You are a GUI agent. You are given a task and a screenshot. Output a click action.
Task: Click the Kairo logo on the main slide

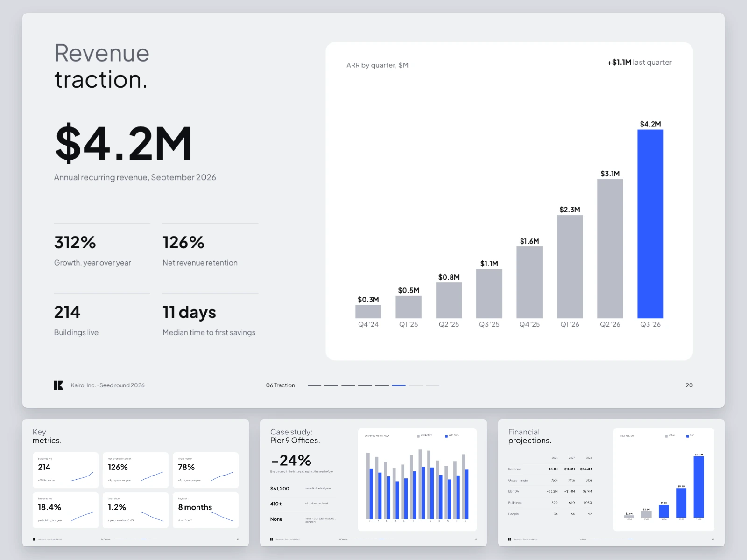coord(58,385)
